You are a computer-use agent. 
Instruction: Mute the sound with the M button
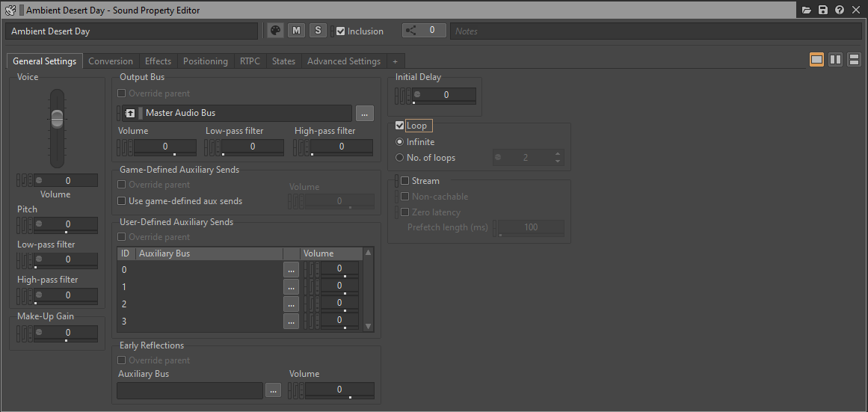pyautogui.click(x=296, y=31)
